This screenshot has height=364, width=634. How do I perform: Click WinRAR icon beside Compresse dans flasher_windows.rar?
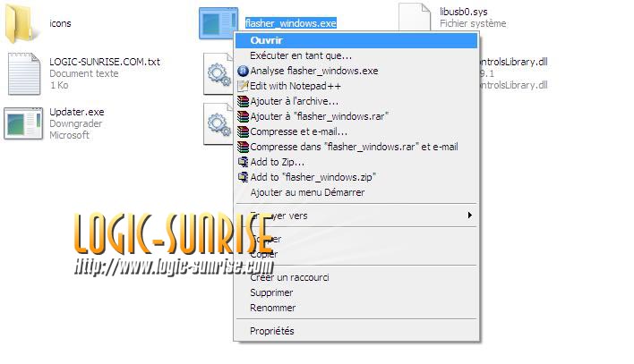pyautogui.click(x=243, y=147)
